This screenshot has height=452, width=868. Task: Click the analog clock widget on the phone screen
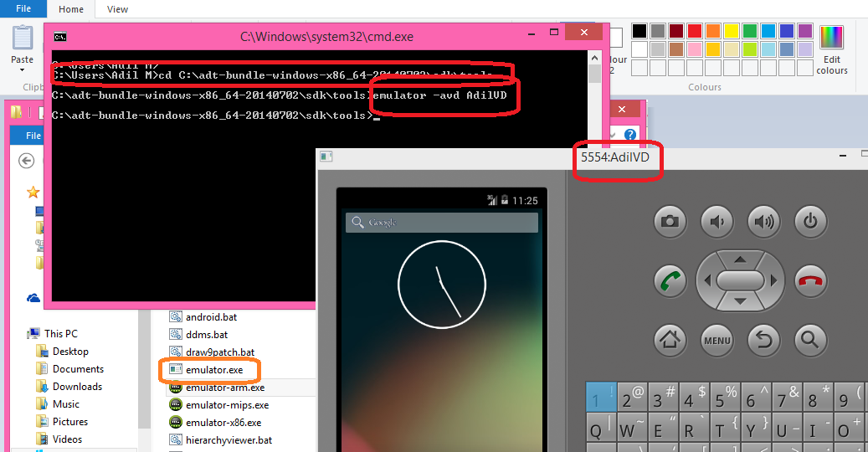442,285
